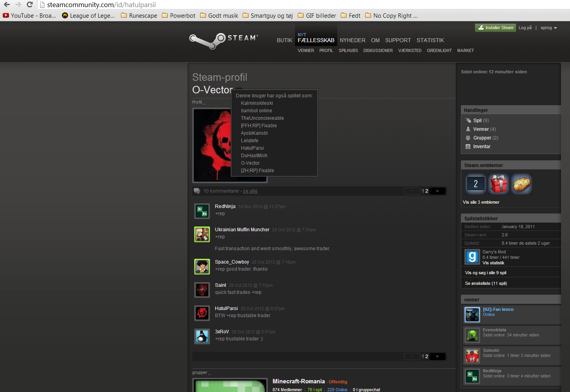Click the Inventar inventory icon

[x=468, y=147]
